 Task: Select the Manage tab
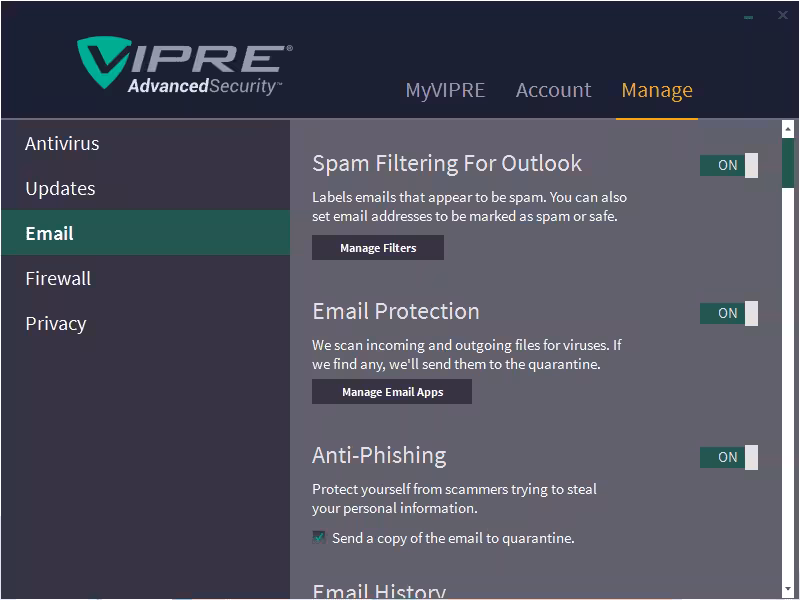(x=657, y=90)
